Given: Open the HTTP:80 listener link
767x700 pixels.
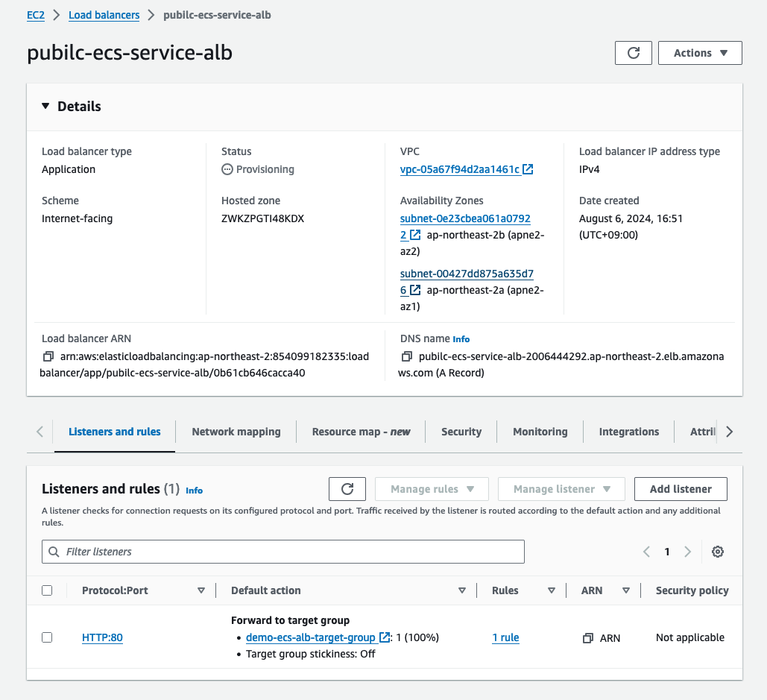Looking at the screenshot, I should pos(102,637).
